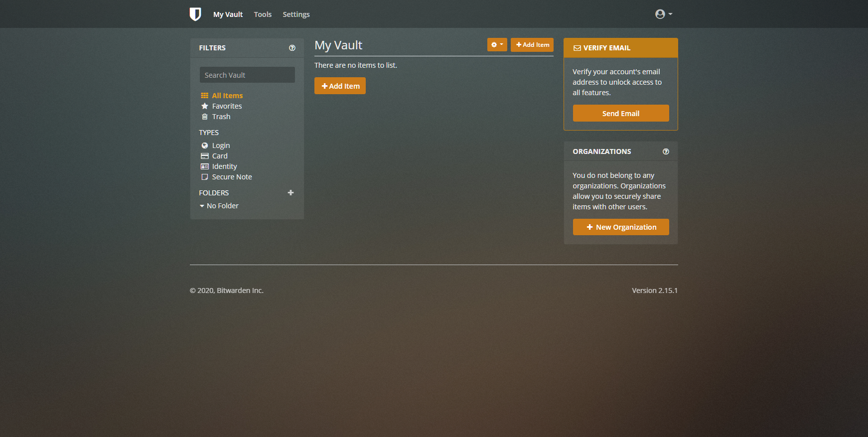Collapse the No Folder entry

(x=202, y=206)
